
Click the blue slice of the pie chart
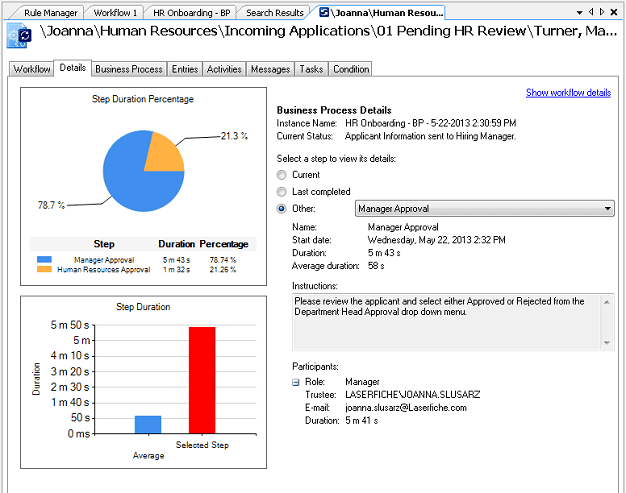pyautogui.click(x=132, y=180)
